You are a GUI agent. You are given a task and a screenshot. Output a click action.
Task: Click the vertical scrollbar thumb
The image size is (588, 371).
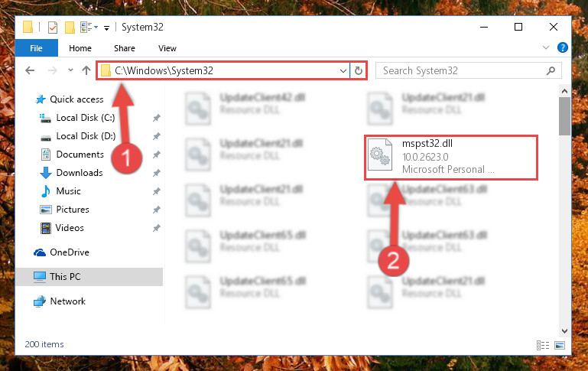tap(564, 116)
